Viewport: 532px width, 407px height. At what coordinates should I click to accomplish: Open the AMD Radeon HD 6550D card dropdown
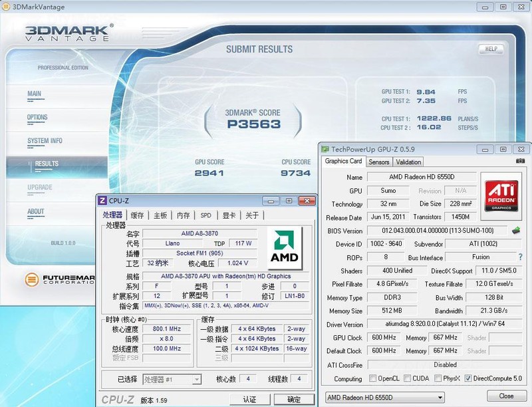click(x=385, y=397)
